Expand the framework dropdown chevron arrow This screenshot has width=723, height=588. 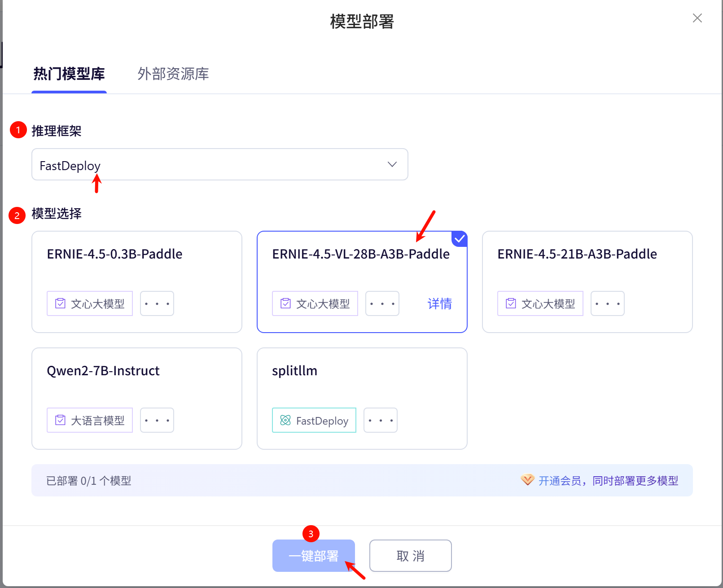(x=392, y=164)
